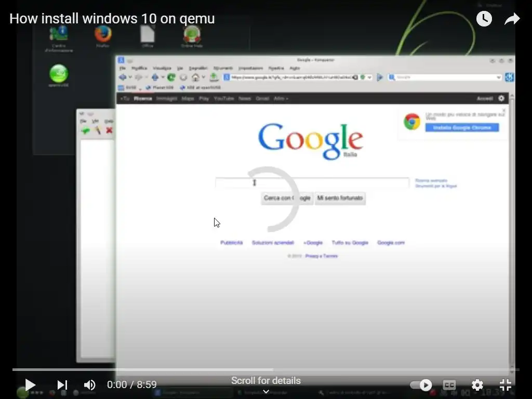Skip to the next video
Image resolution: width=532 pixels, height=399 pixels.
(x=62, y=385)
